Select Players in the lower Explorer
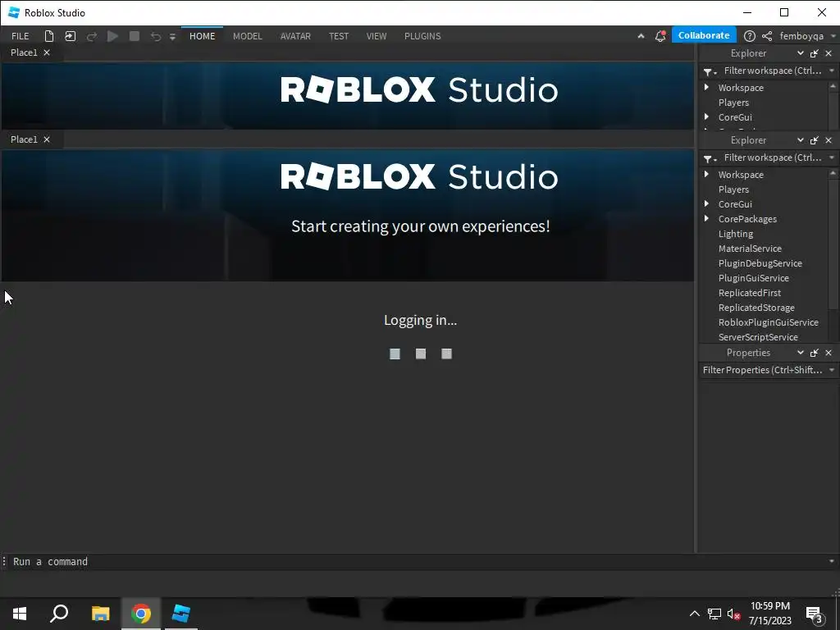840x630 pixels. (x=733, y=189)
